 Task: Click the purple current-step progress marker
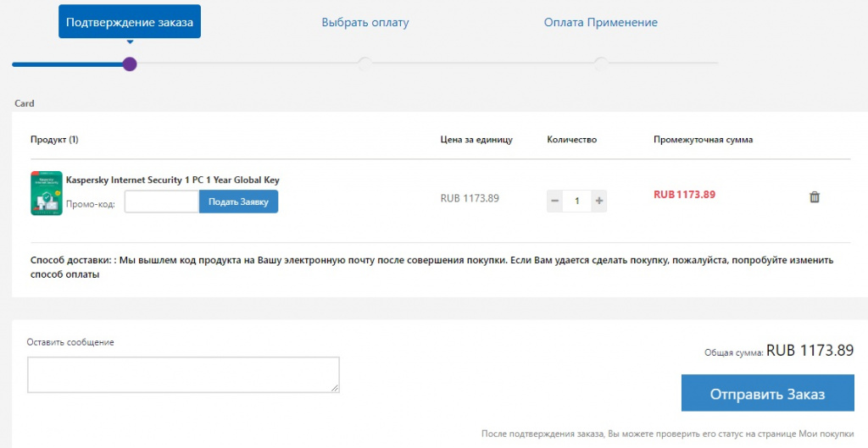click(130, 64)
